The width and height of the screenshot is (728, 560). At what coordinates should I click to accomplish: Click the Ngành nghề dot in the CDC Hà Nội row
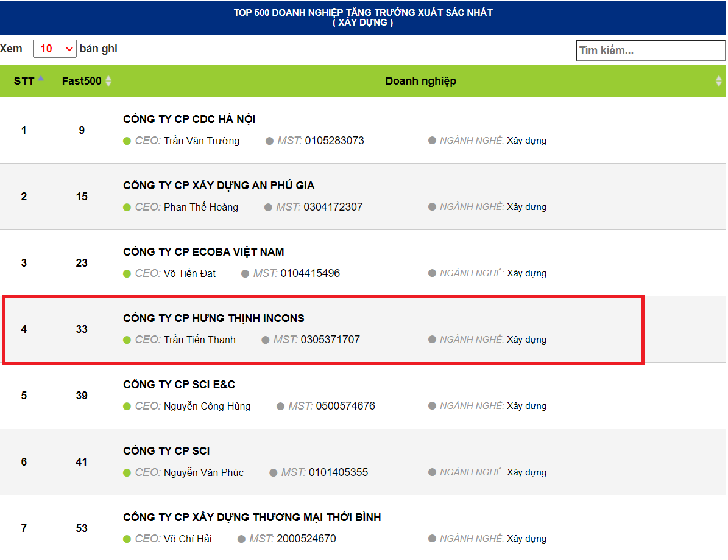(x=432, y=141)
